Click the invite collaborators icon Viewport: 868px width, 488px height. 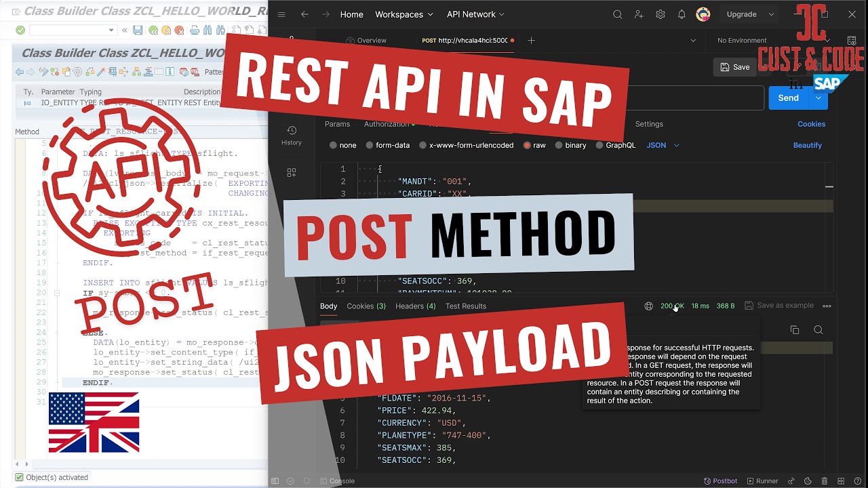click(x=639, y=14)
